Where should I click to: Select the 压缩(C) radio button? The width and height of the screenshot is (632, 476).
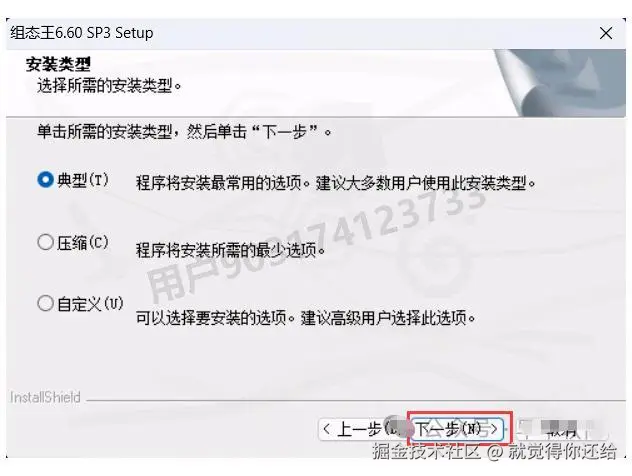(x=46, y=242)
